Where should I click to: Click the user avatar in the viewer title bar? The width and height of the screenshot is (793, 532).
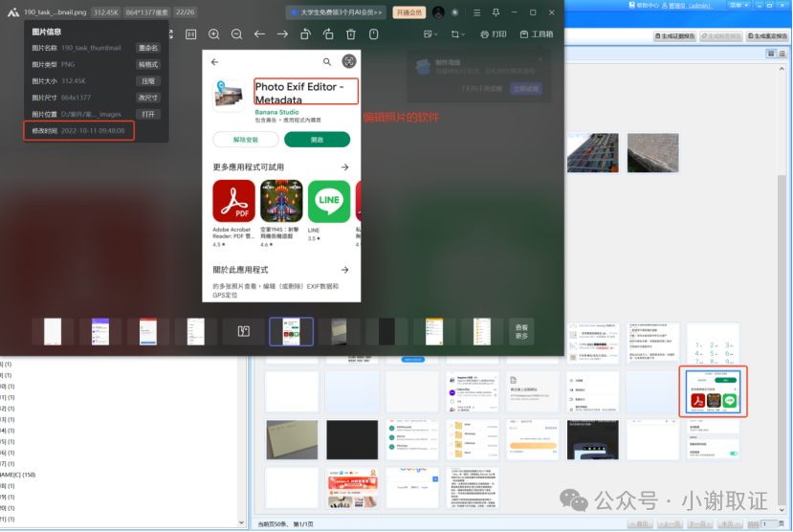(x=438, y=12)
